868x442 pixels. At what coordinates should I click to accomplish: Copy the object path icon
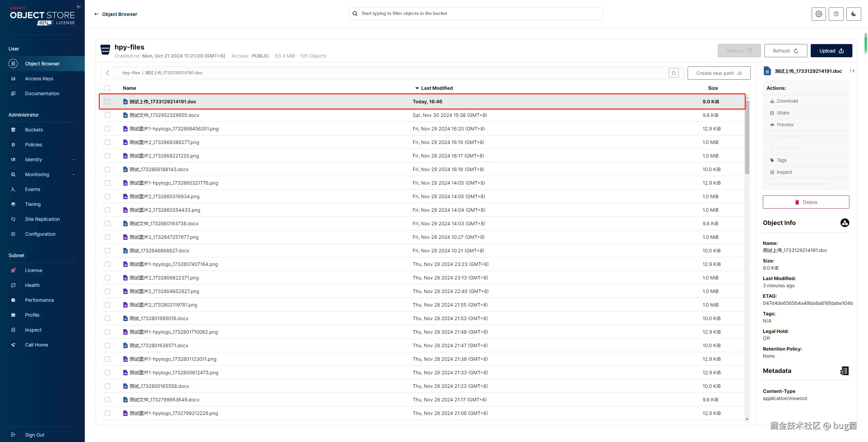tap(673, 73)
